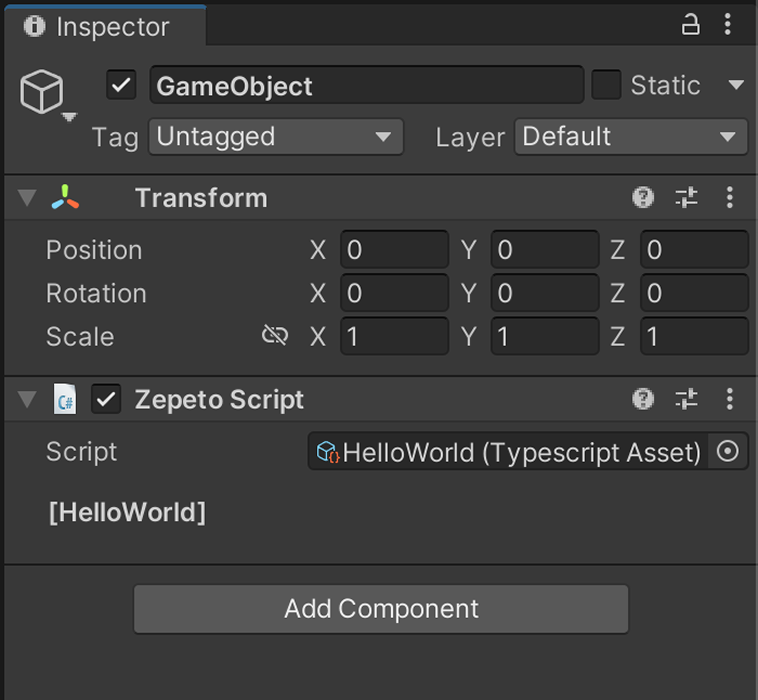Collapse the Transform component foldout
The width and height of the screenshot is (758, 700).
27,197
